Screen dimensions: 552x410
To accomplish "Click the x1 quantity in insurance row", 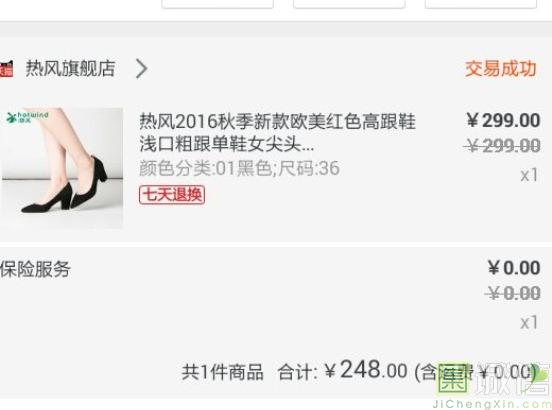I will pos(529,322).
